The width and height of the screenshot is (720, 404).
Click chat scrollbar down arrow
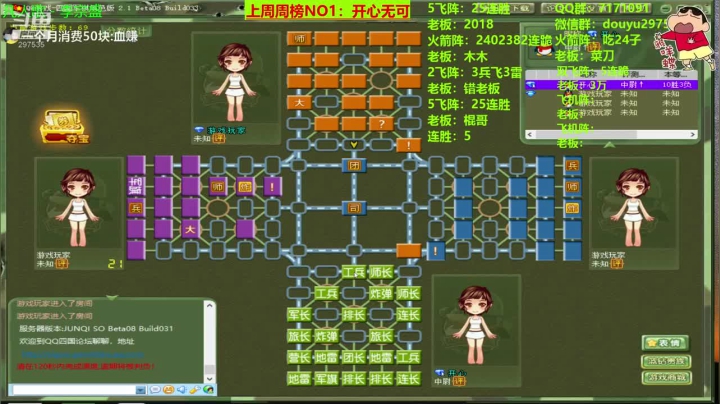click(x=209, y=379)
